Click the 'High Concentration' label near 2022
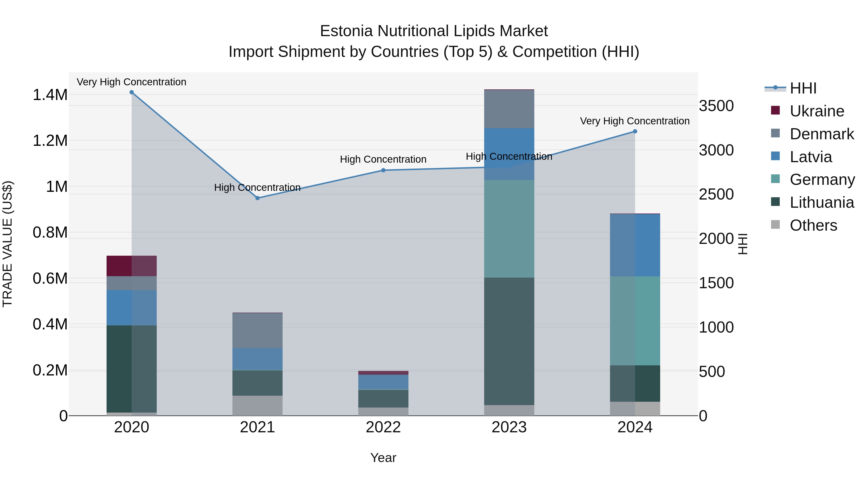The width and height of the screenshot is (868, 488). pos(383,159)
